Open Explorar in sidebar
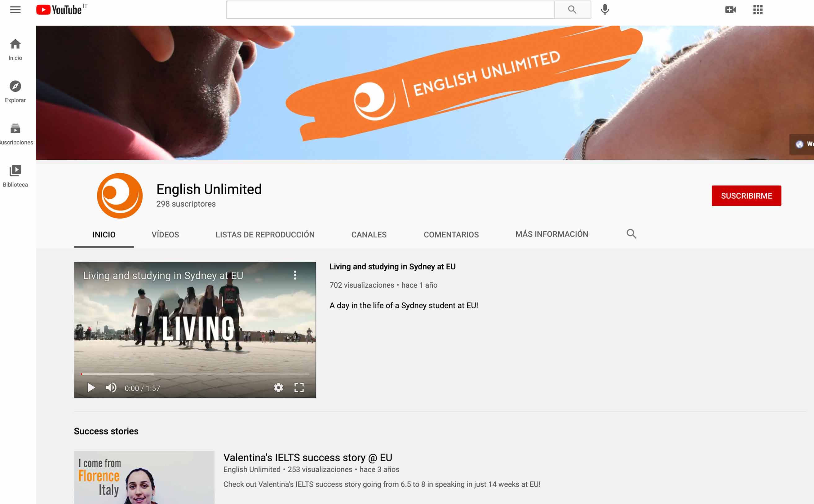 (15, 92)
